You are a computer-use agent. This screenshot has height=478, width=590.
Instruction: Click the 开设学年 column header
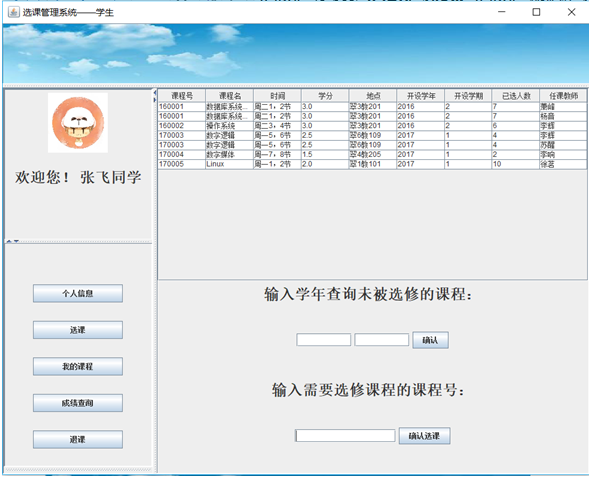click(x=421, y=96)
